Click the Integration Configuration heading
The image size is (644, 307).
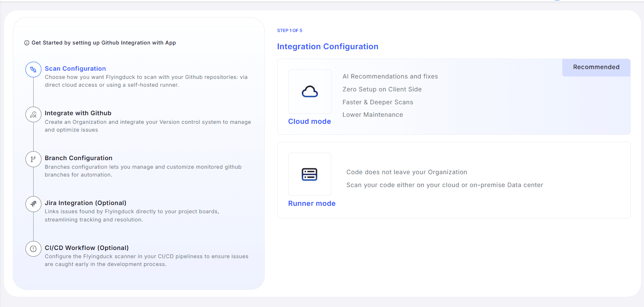coord(327,46)
